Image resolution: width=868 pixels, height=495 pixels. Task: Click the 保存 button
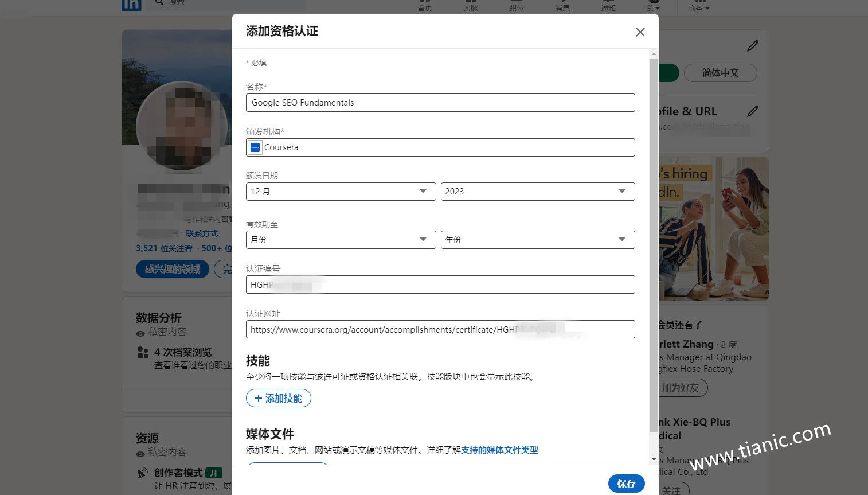pyautogui.click(x=626, y=484)
